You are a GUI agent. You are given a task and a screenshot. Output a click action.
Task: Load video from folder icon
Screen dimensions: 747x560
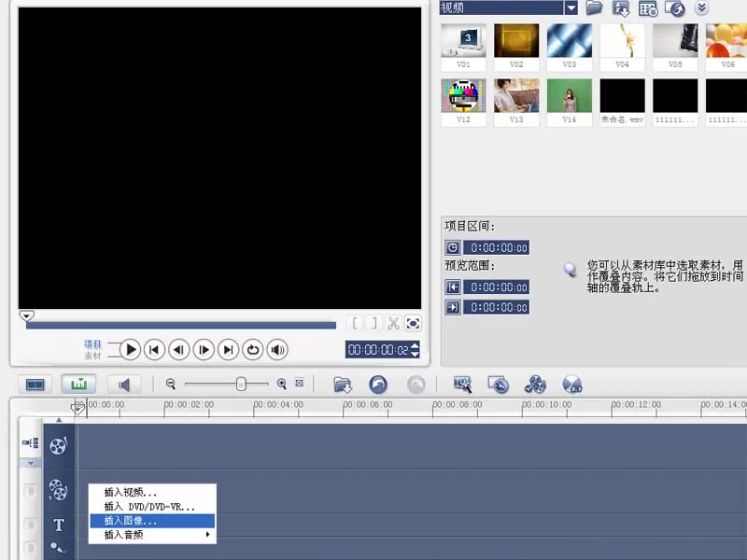594,7
